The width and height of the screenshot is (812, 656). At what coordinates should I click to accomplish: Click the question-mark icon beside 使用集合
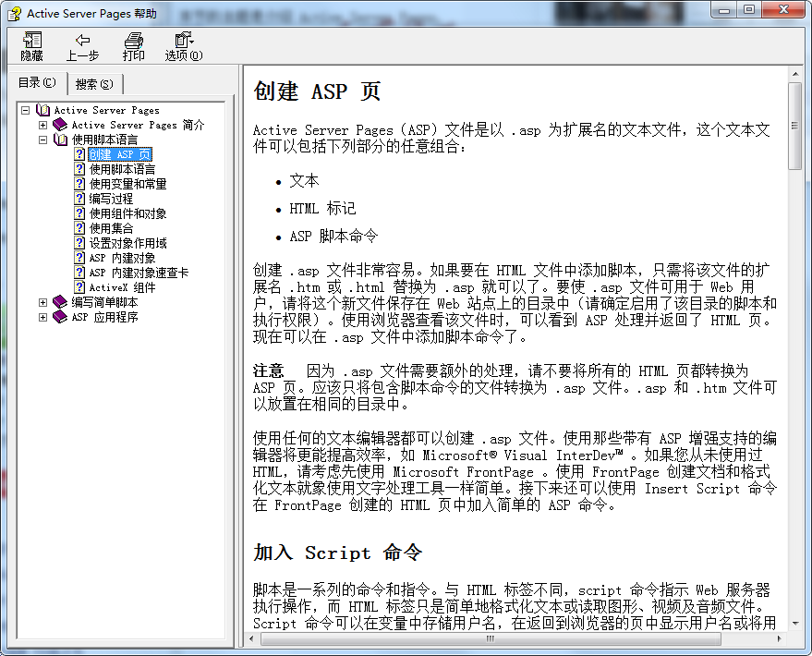[x=79, y=228]
